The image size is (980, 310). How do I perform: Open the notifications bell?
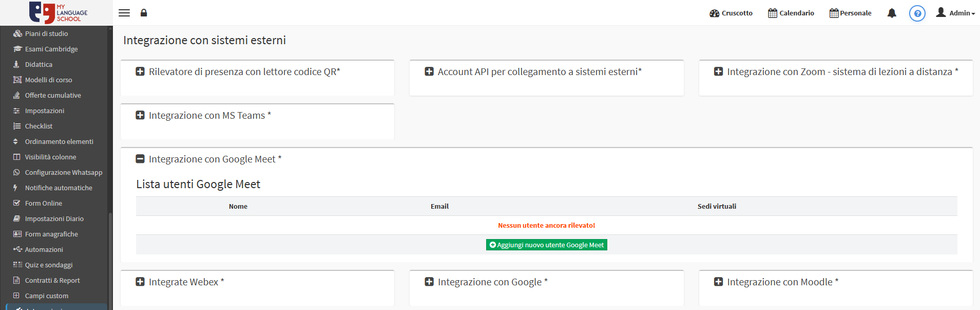pos(892,13)
